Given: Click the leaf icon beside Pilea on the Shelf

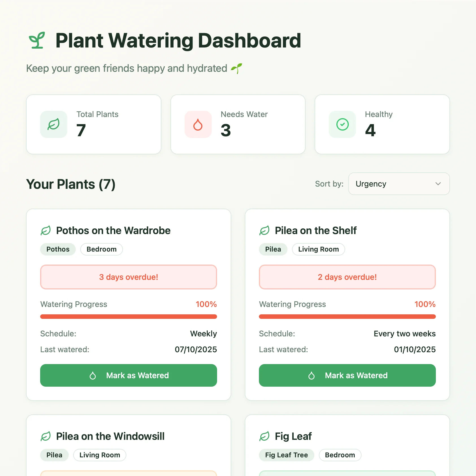Looking at the screenshot, I should click(265, 230).
